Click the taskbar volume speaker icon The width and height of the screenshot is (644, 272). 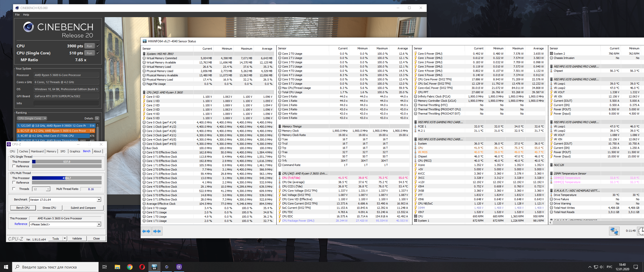click(x=601, y=267)
